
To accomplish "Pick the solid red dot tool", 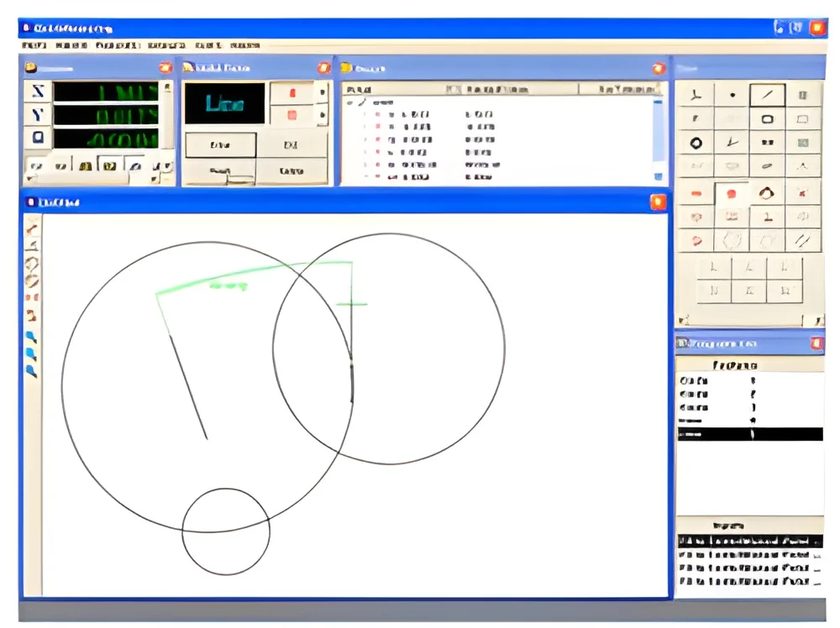I will (732, 193).
